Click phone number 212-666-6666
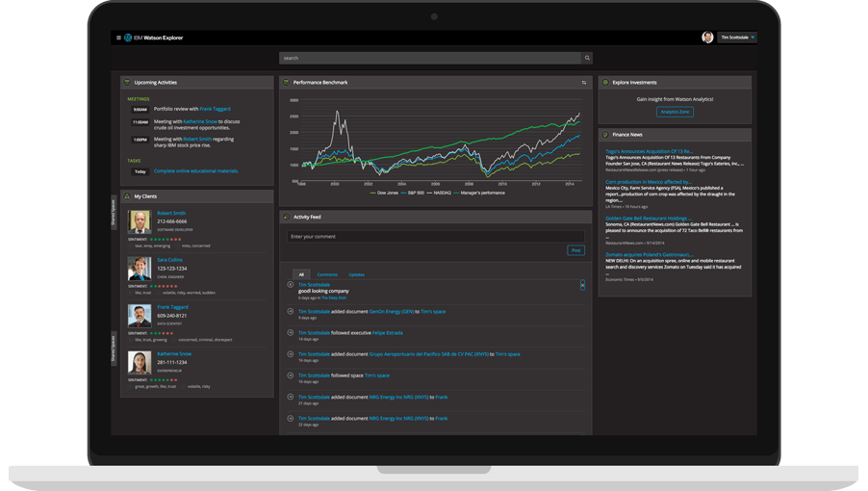The height and width of the screenshot is (491, 868). coord(171,221)
